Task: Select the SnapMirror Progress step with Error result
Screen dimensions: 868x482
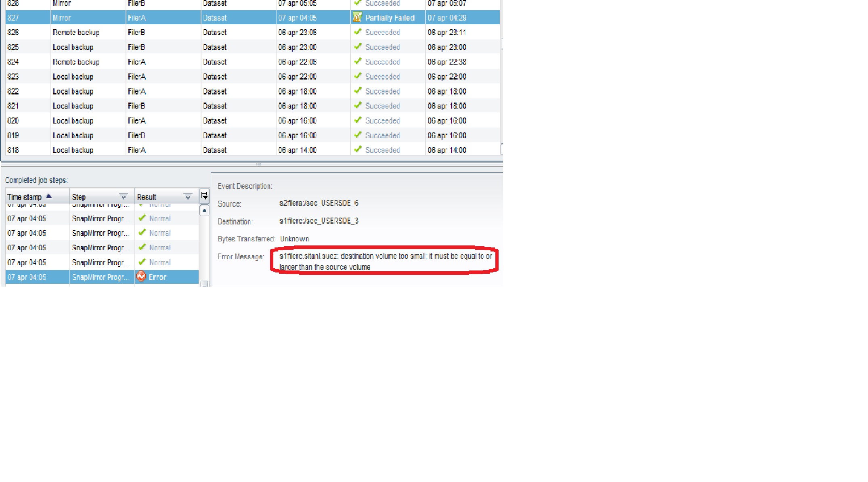Action: tap(100, 277)
